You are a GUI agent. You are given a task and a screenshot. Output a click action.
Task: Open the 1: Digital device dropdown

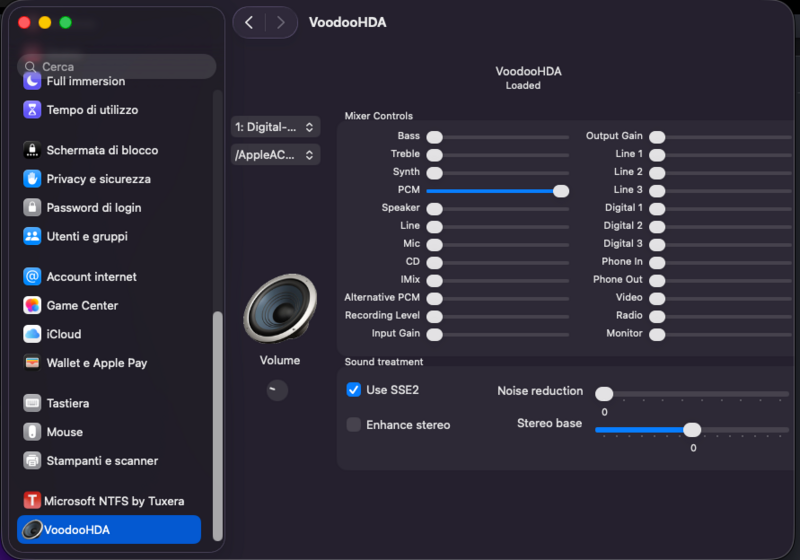(x=275, y=127)
